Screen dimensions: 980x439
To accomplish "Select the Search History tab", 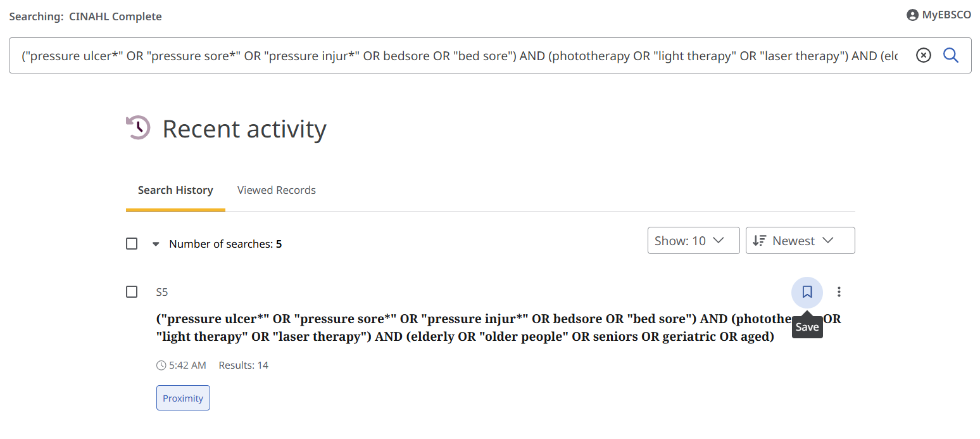I will (x=175, y=190).
